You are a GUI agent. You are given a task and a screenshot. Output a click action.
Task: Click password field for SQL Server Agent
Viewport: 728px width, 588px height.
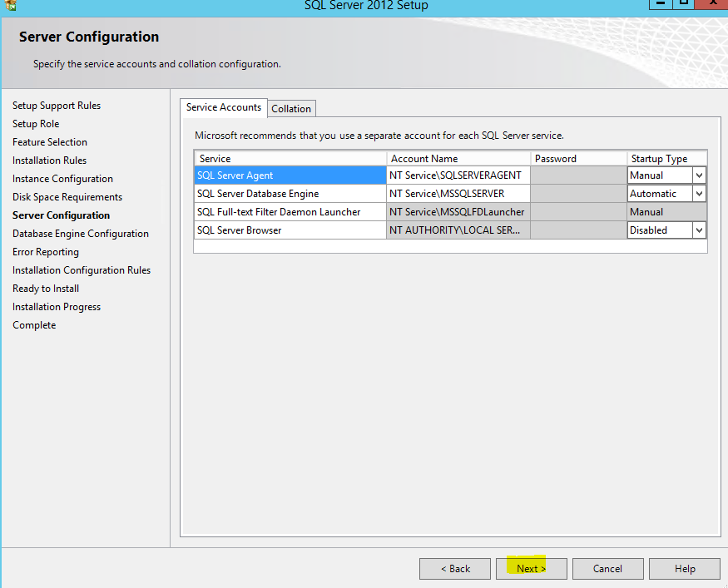[x=578, y=175]
